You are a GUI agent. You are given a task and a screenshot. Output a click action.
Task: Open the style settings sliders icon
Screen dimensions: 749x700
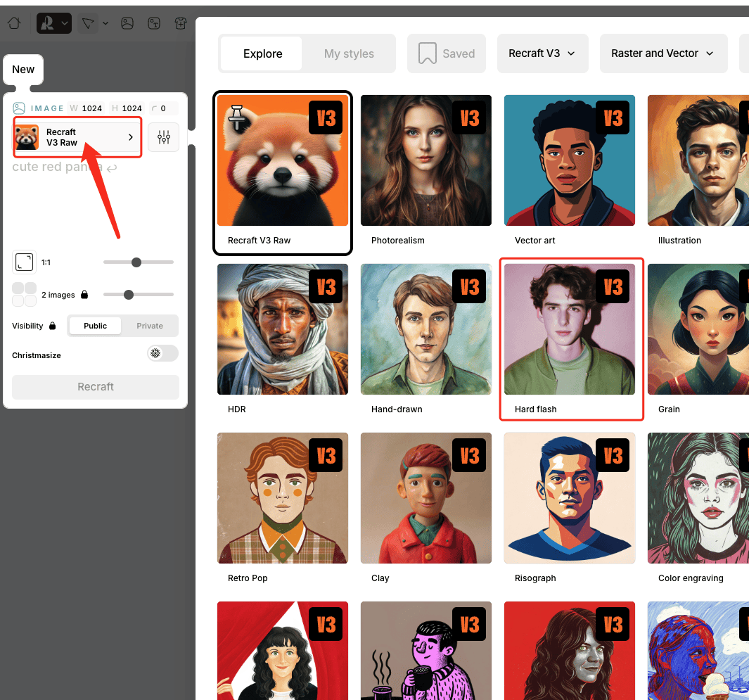(x=163, y=137)
